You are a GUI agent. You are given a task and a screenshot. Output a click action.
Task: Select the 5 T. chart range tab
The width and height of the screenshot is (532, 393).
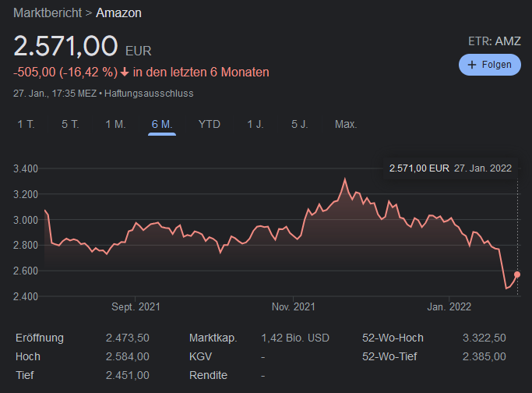[x=71, y=124]
